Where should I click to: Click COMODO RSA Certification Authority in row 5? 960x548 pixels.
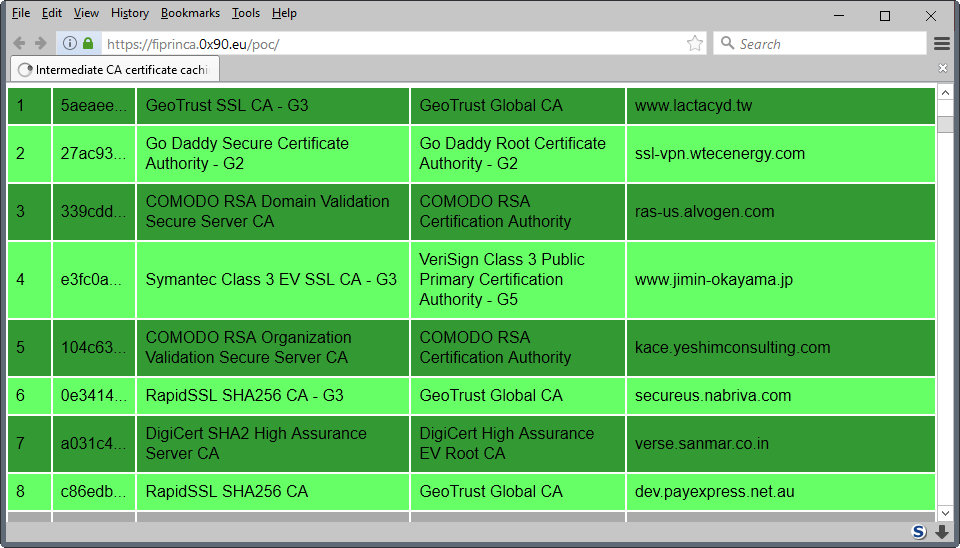pos(518,348)
